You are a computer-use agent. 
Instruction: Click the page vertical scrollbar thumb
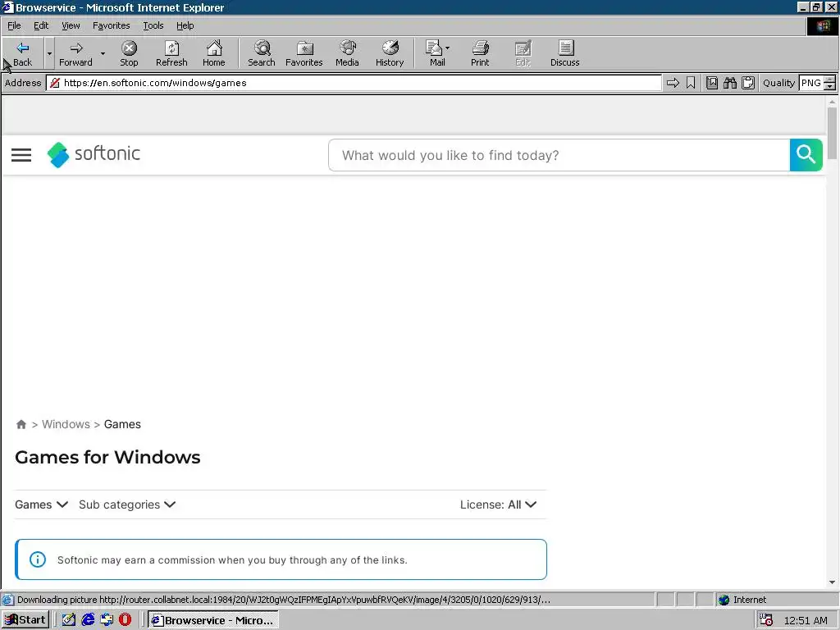pyautogui.click(x=832, y=133)
